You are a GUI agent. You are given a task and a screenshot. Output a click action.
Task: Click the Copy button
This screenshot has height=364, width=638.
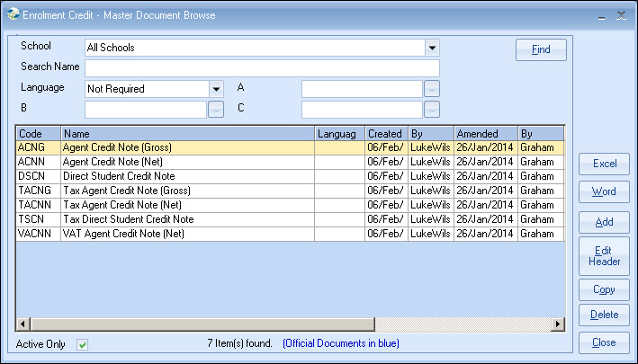tap(604, 289)
